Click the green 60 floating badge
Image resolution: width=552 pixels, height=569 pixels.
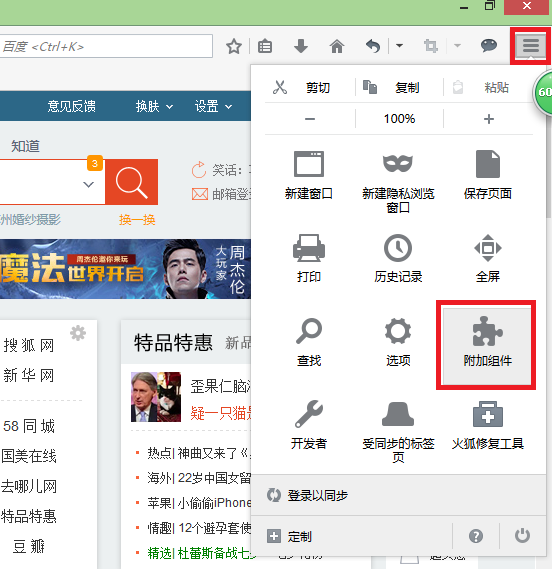point(543,92)
